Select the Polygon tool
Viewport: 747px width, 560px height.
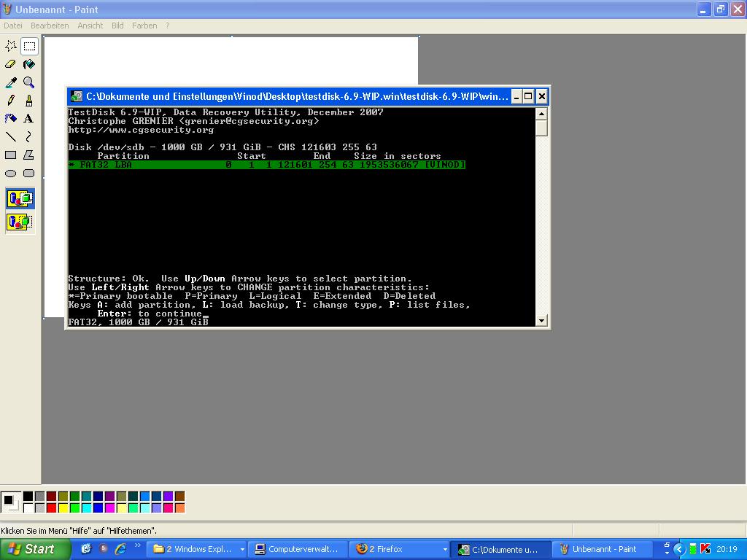point(29,155)
